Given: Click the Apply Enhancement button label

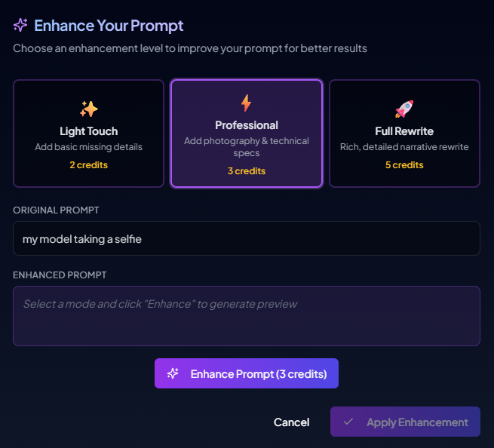Looking at the screenshot, I should (x=417, y=422).
